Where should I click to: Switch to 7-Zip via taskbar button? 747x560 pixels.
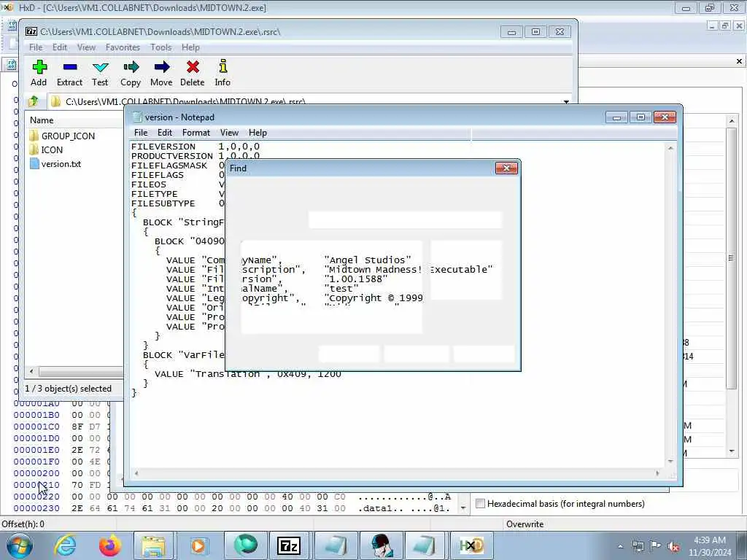(x=289, y=545)
